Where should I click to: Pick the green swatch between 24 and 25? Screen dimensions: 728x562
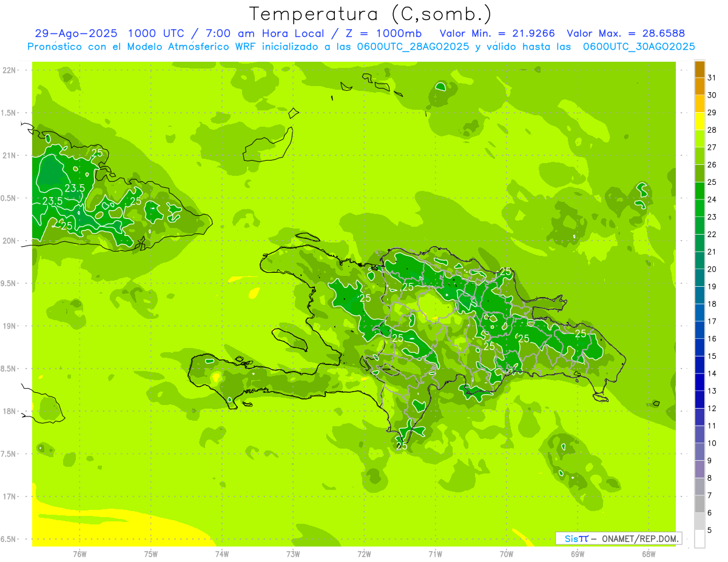pyautogui.click(x=699, y=190)
